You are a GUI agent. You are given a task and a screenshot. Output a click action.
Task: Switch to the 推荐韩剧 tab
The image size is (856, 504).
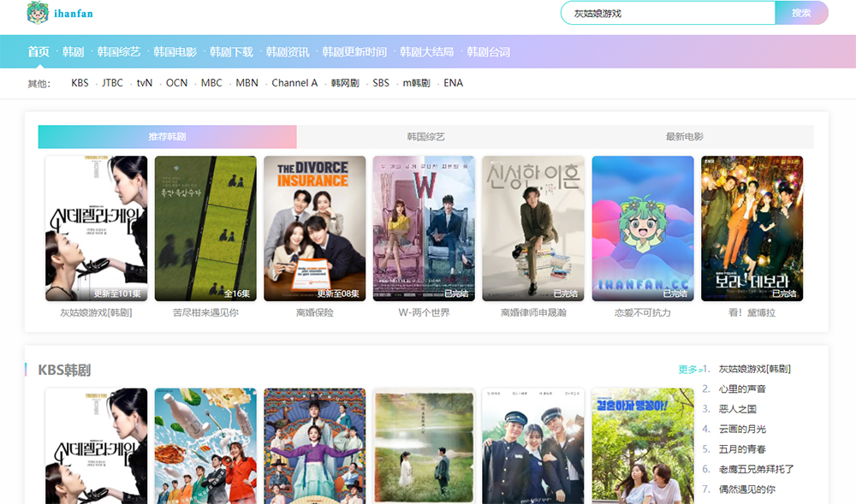pos(167,137)
